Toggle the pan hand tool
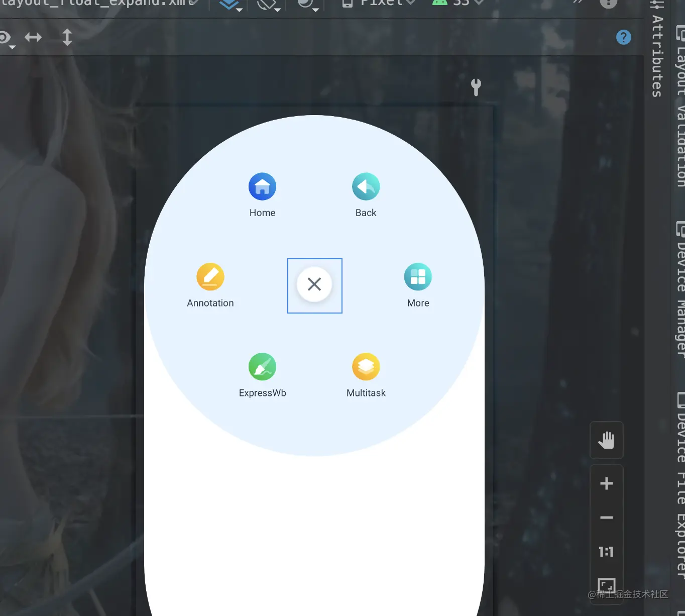Viewport: 685px width, 616px height. pos(607,440)
